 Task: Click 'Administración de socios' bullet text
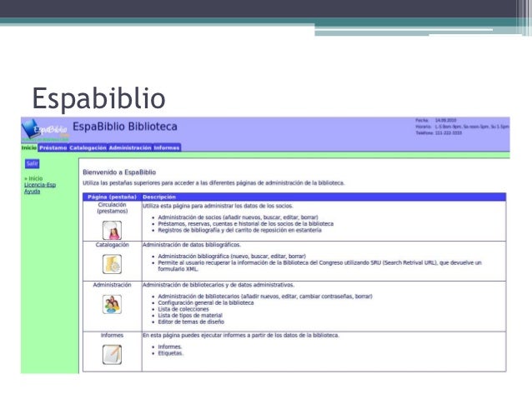[x=238, y=217]
